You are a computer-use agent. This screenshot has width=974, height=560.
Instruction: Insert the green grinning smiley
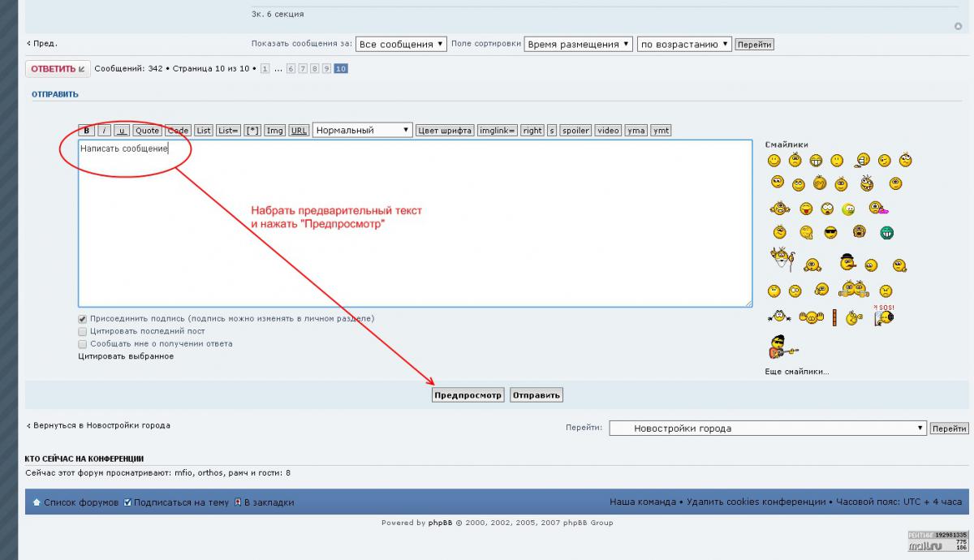click(887, 233)
